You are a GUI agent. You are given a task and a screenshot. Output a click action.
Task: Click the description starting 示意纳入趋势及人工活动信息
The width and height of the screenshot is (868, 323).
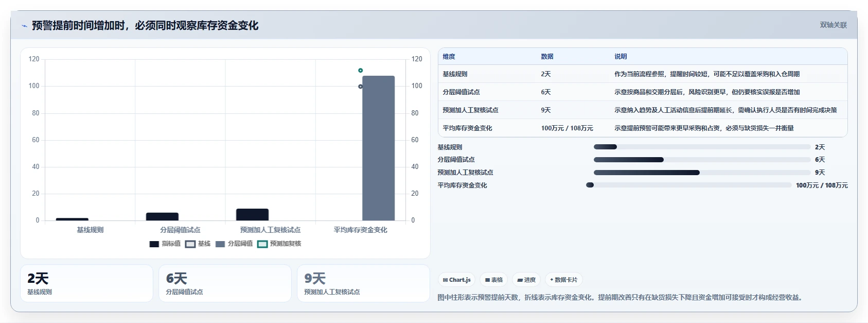click(725, 110)
